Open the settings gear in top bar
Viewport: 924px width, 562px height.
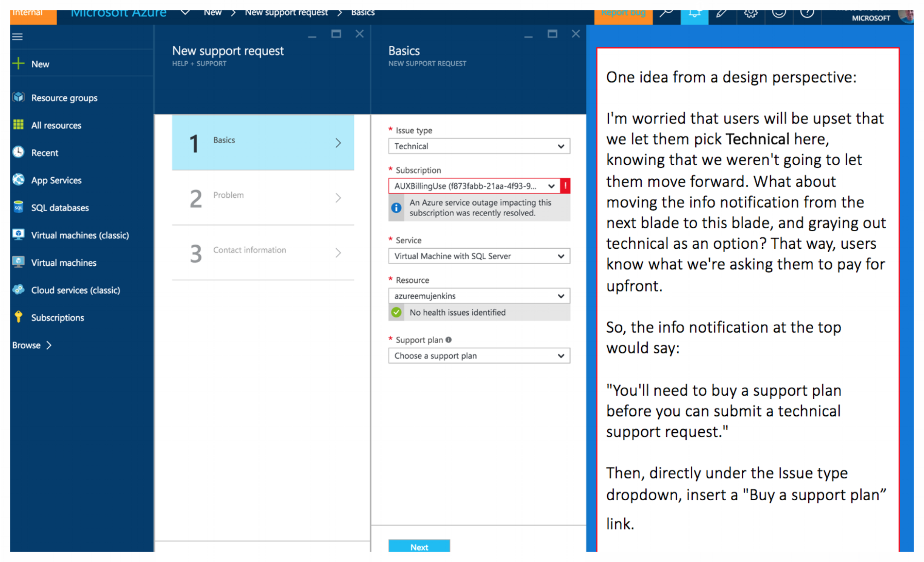751,13
